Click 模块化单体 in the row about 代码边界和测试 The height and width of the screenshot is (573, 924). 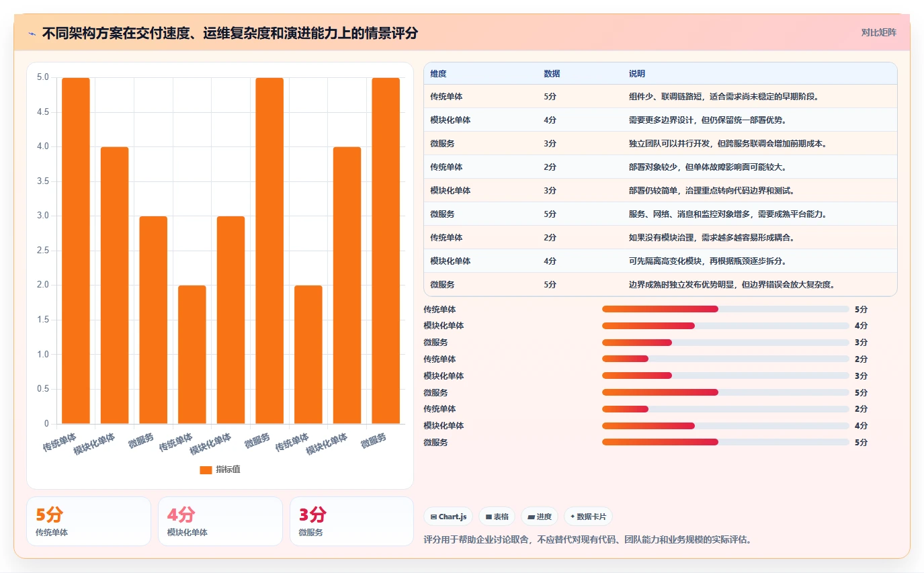(450, 191)
